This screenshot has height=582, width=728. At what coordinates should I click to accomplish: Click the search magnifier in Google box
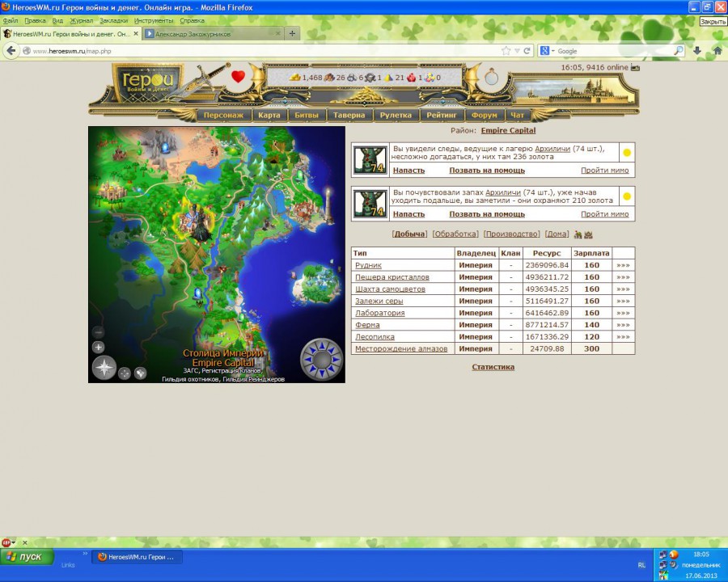click(x=679, y=51)
